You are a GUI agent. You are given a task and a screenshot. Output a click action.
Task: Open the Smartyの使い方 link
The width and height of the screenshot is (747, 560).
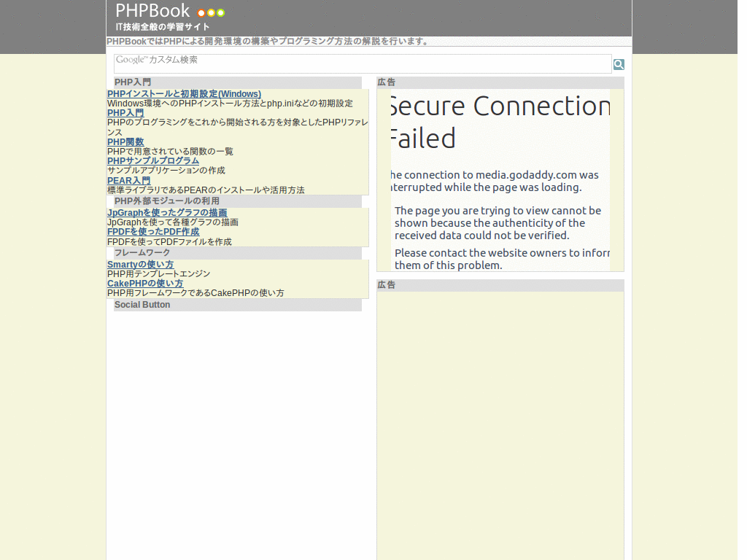140,264
